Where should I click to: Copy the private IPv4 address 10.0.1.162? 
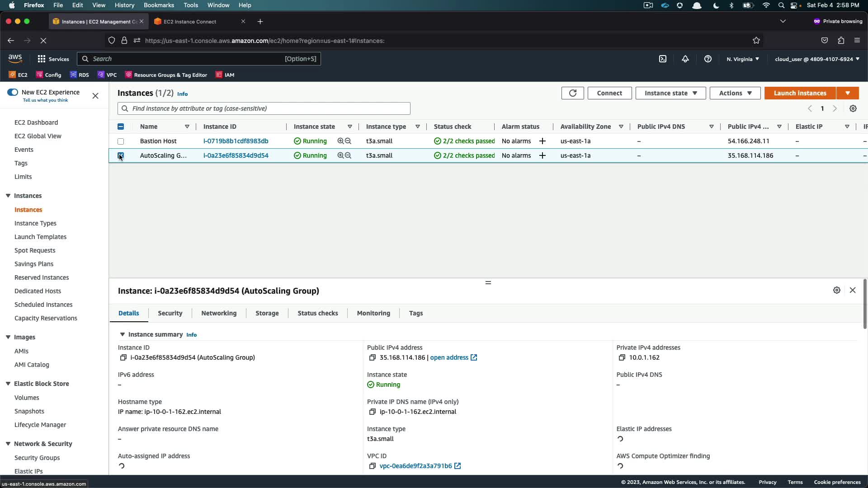(x=622, y=357)
